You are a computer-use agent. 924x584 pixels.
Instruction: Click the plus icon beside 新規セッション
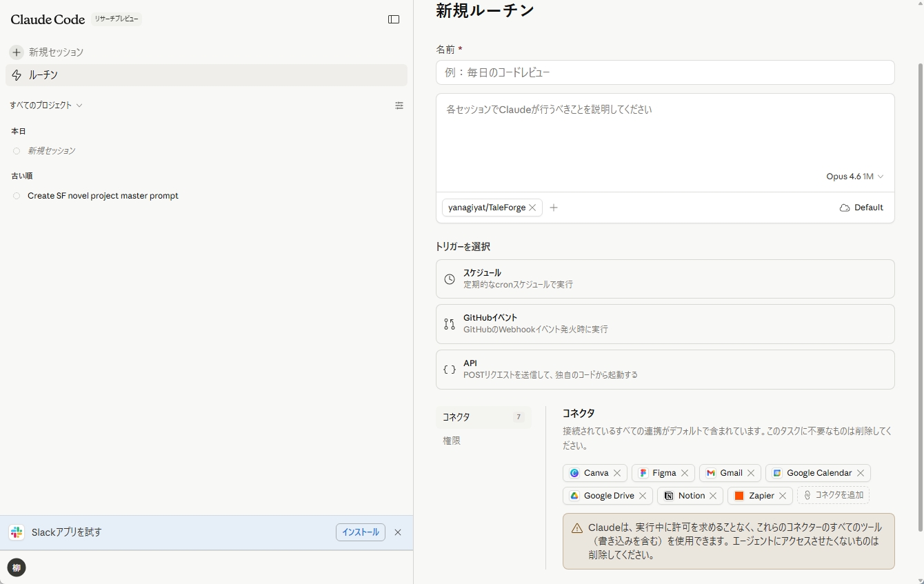pyautogui.click(x=15, y=52)
